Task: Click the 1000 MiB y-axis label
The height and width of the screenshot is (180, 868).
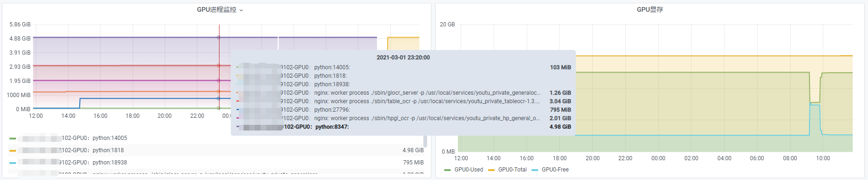Action: 18,95
